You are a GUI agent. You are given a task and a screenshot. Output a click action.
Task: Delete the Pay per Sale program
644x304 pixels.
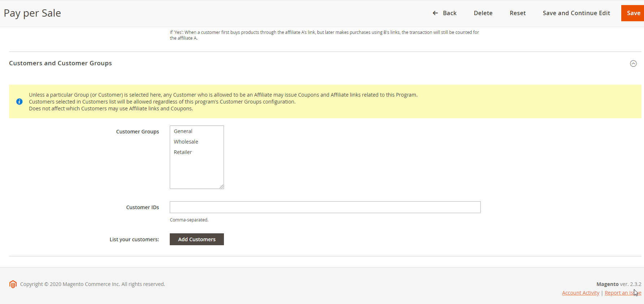point(483,13)
